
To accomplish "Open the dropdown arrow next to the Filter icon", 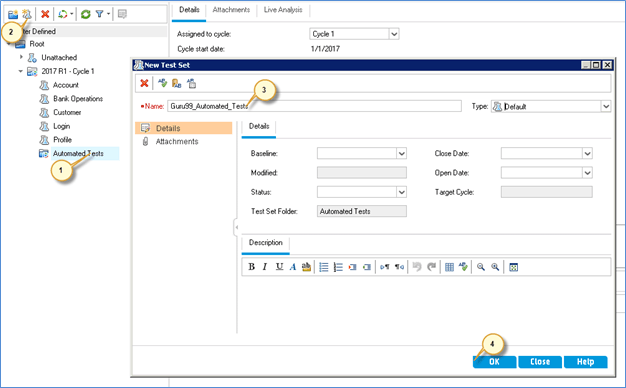I will [x=108, y=14].
